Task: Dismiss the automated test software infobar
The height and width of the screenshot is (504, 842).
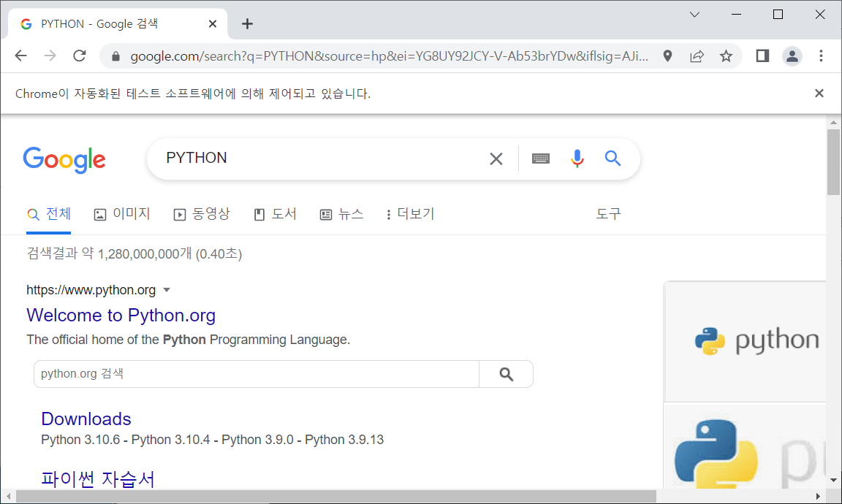Action: coord(819,93)
